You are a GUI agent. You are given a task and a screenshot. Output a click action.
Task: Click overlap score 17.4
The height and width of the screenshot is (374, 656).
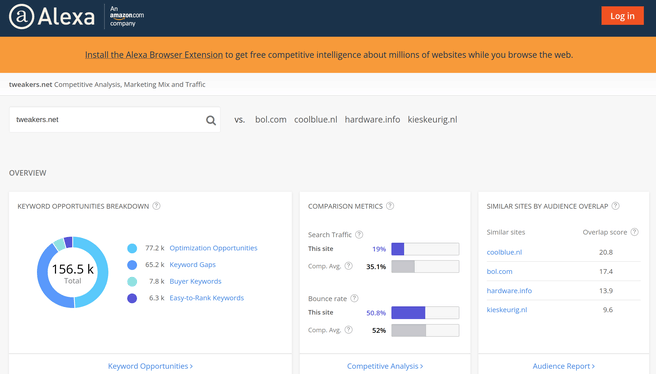(x=606, y=272)
